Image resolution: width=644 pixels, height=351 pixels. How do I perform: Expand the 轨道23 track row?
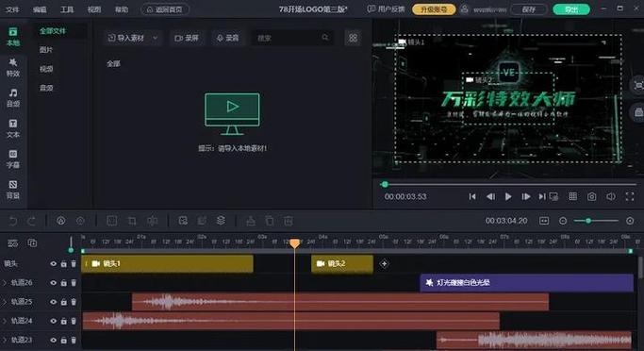click(x=5, y=341)
